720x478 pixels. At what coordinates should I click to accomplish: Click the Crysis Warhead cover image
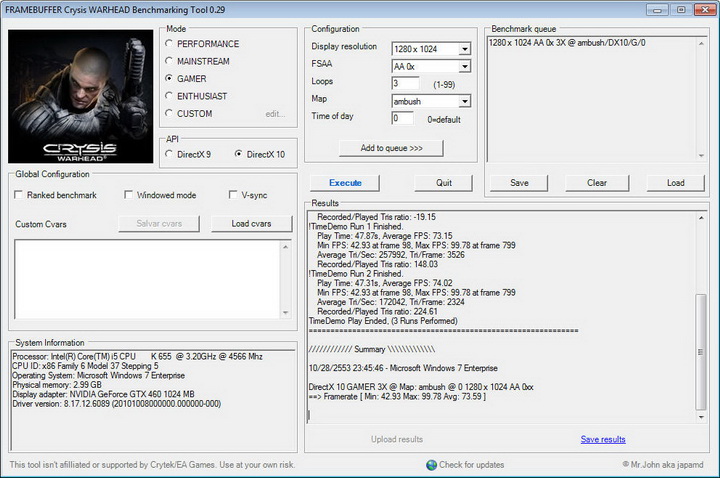click(80, 96)
